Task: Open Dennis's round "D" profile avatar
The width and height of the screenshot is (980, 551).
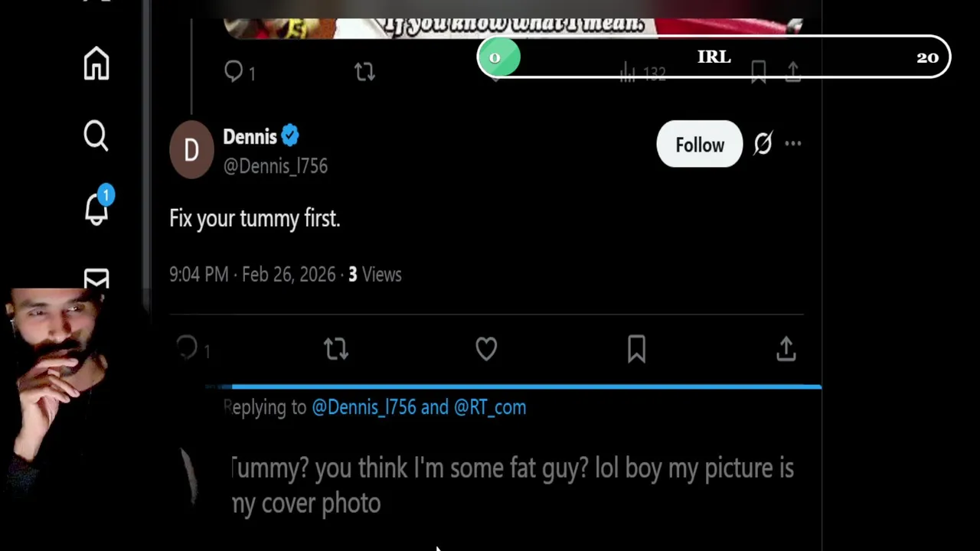Action: click(x=191, y=149)
